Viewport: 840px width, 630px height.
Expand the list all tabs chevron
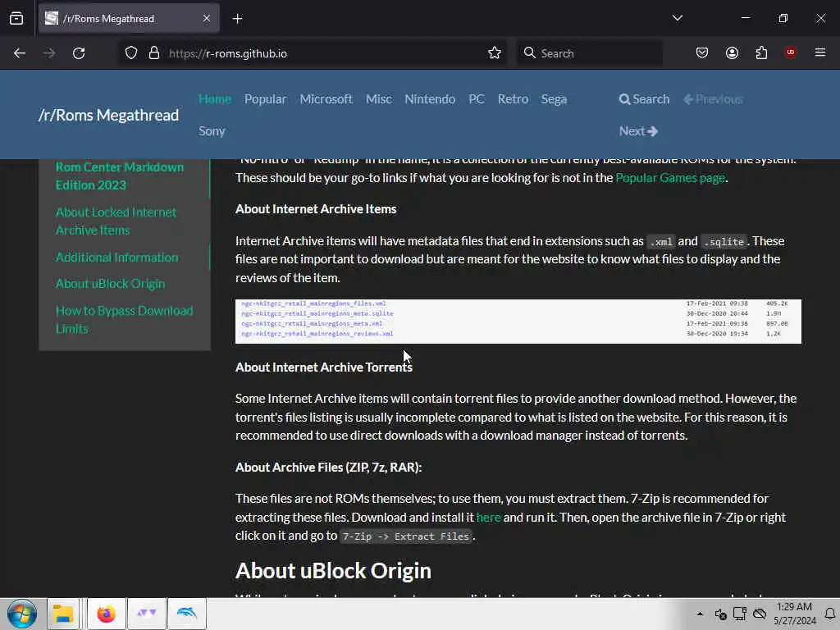coord(678,18)
